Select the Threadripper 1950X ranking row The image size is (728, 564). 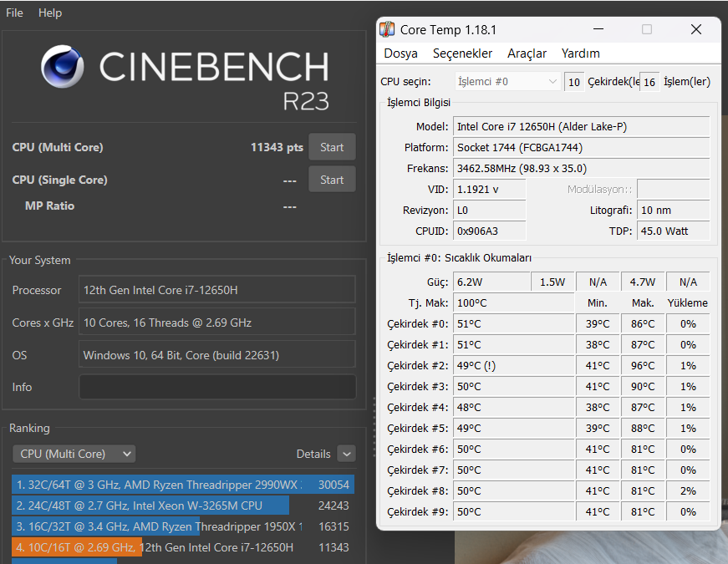click(183, 526)
